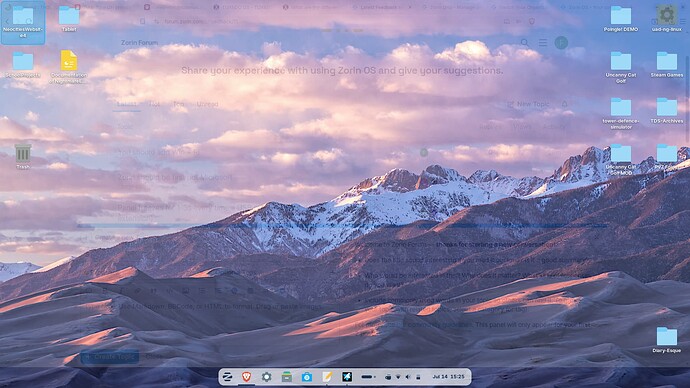690x388 pixels.
Task: Select the Steam Games folder
Action: (x=667, y=65)
